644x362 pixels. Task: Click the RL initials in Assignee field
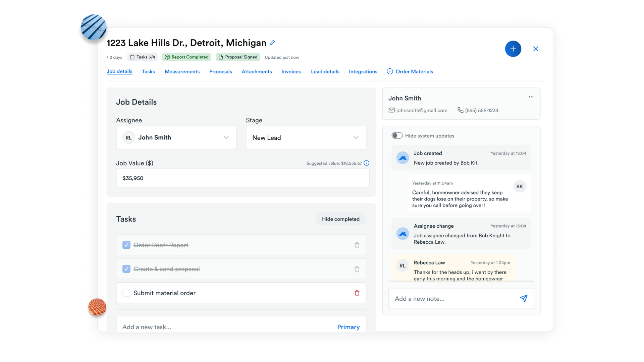tap(129, 138)
